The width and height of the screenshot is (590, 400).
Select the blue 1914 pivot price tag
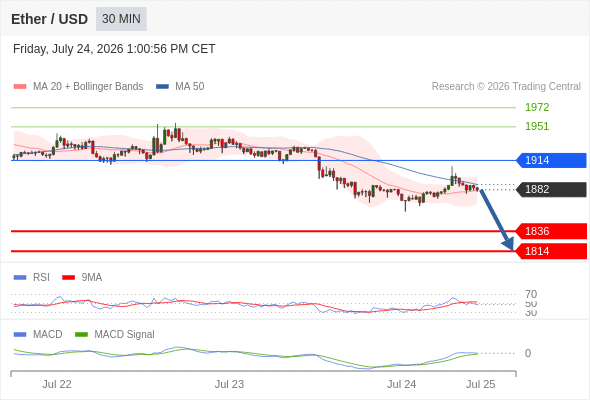coord(551,160)
